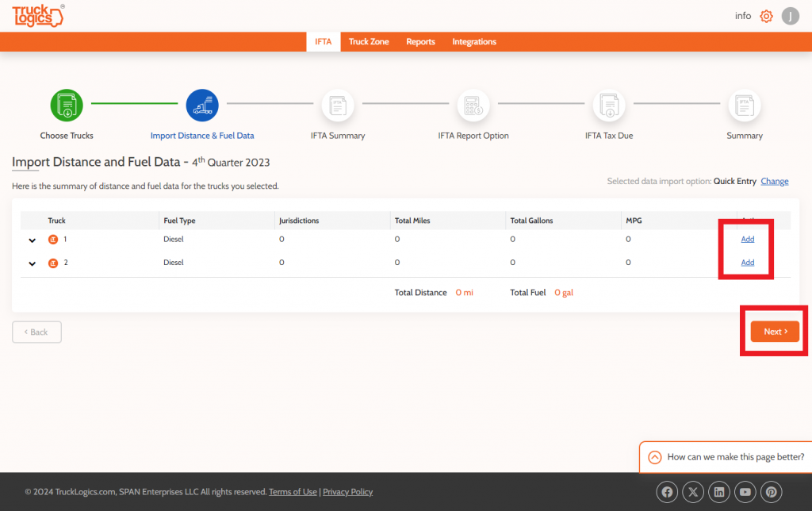The width and height of the screenshot is (812, 511).
Task: Click the info link in header
Action: coord(742,16)
